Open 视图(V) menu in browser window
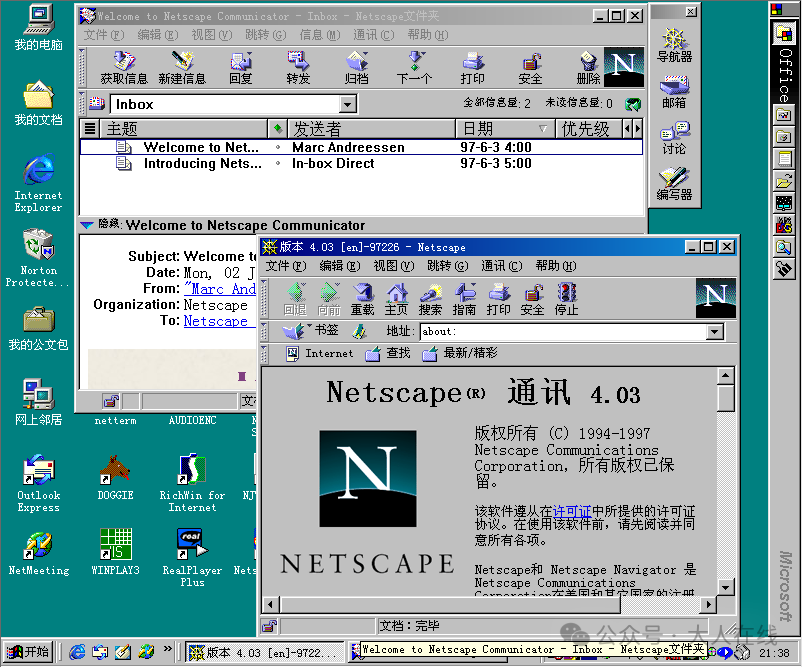The image size is (803, 667). [x=394, y=266]
